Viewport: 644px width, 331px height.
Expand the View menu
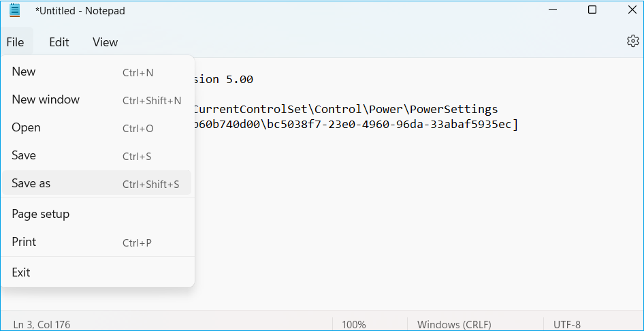pos(105,42)
